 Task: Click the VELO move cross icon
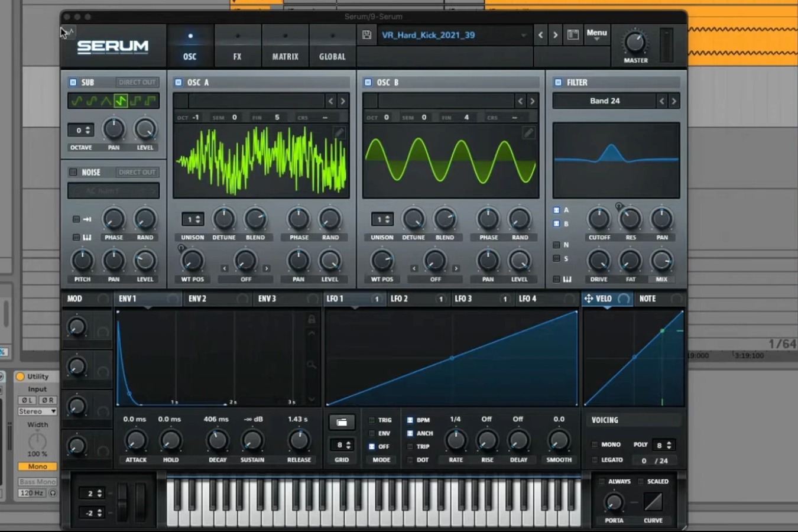pos(589,299)
